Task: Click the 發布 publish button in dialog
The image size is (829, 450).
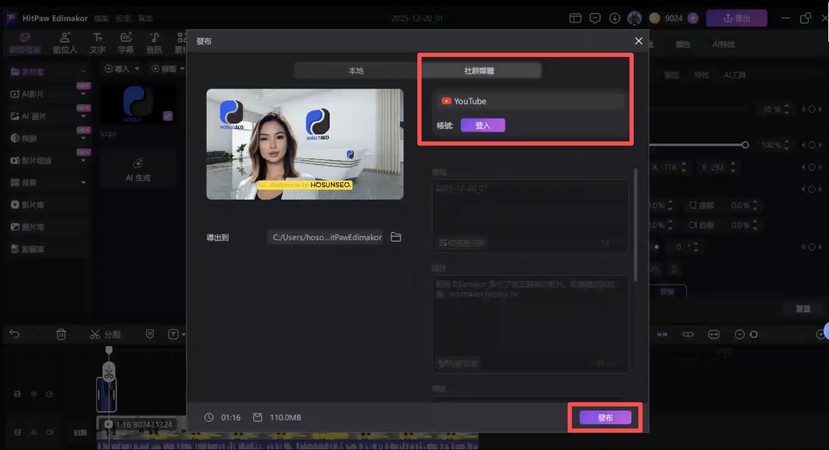Action: 605,417
